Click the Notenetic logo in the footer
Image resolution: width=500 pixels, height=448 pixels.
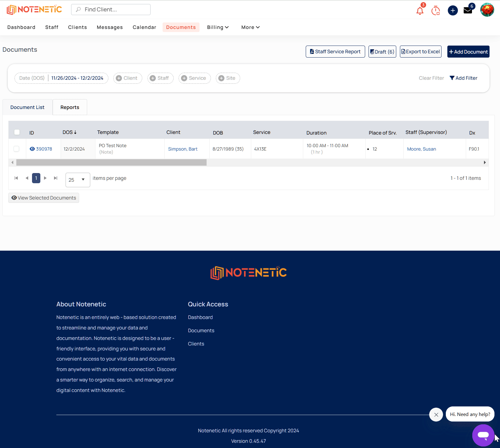[248, 273]
